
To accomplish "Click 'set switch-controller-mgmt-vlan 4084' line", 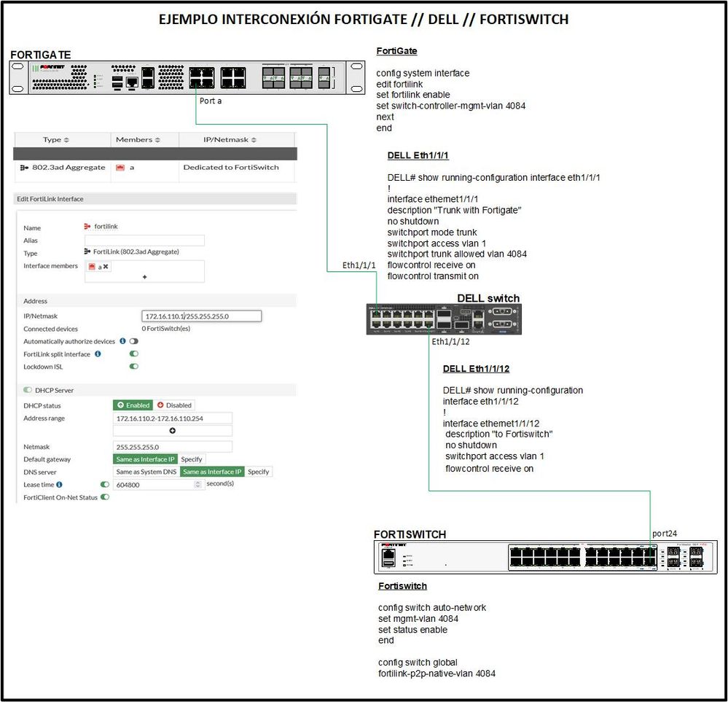I will click(x=451, y=106).
